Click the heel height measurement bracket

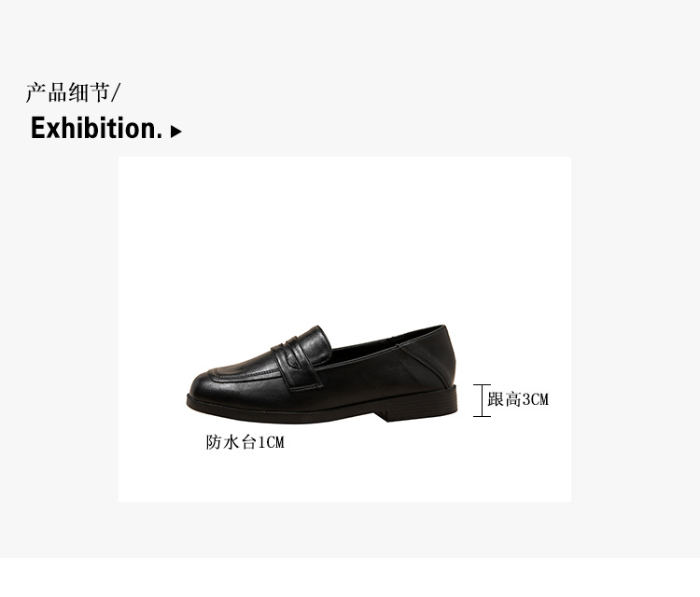(x=482, y=401)
